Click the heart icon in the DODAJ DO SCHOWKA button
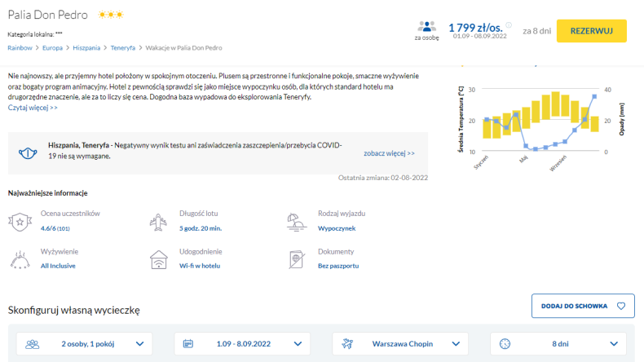 621,306
